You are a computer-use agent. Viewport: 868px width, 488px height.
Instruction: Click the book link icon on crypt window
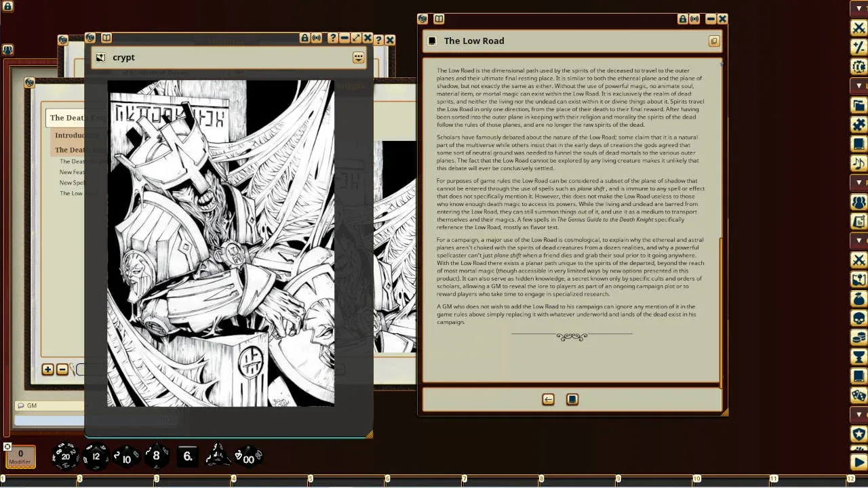pos(106,38)
